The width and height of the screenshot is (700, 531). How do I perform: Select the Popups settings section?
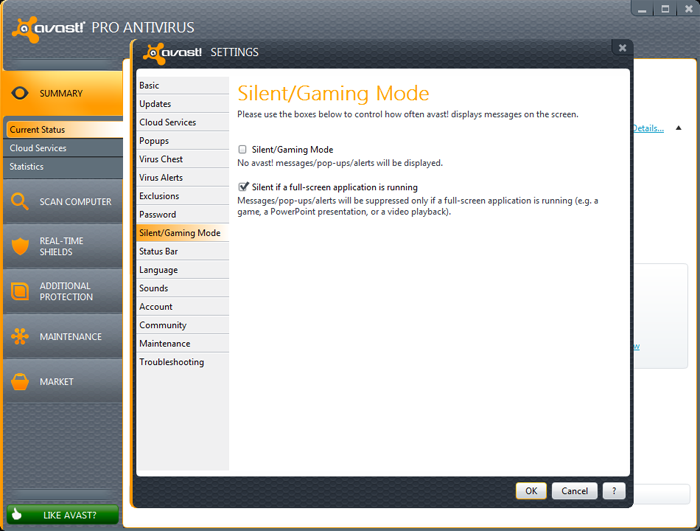183,141
